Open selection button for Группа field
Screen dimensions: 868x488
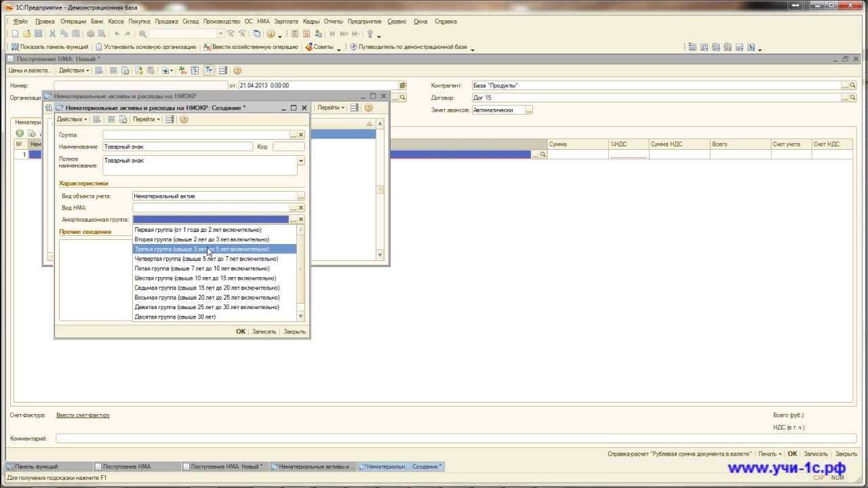[x=293, y=135]
